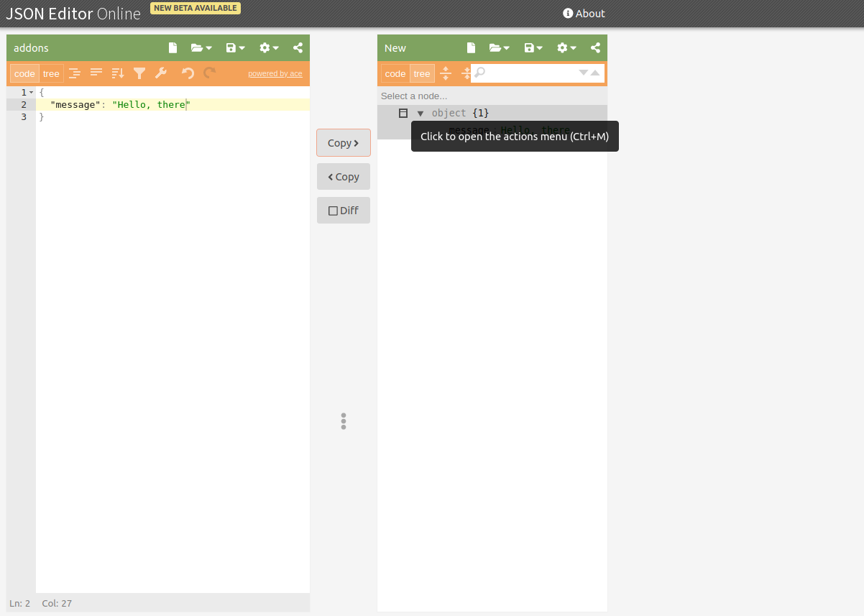864x616 pixels.
Task: Open the powered by ace link
Action: click(275, 73)
